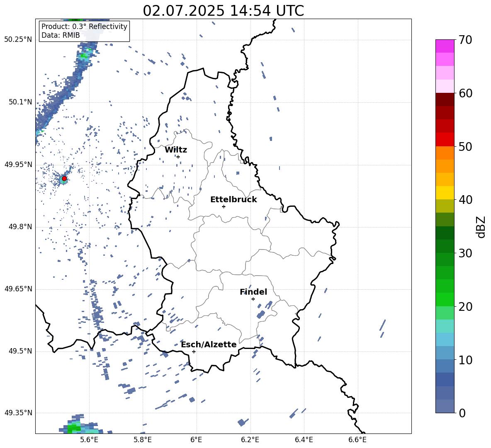Image resolution: width=491 pixels, height=448 pixels.
Task: Click the yellow colorbar segment above 40
Action: pos(445,193)
